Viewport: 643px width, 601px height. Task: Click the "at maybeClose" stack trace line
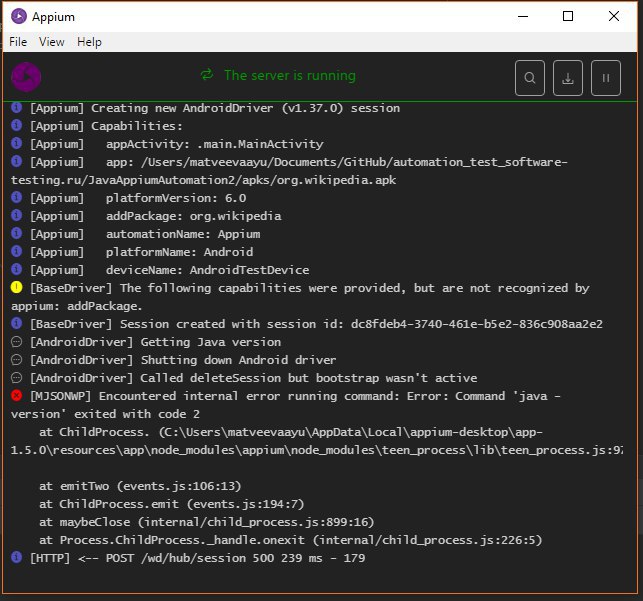[x=206, y=522]
